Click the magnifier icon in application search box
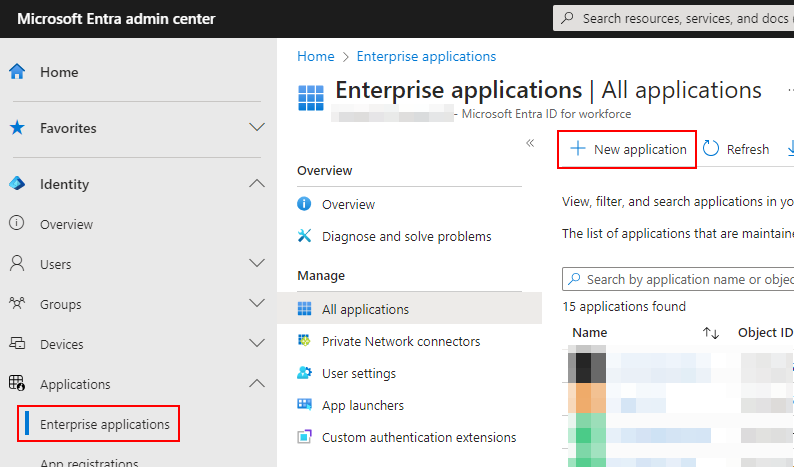This screenshot has width=794, height=467. click(574, 279)
